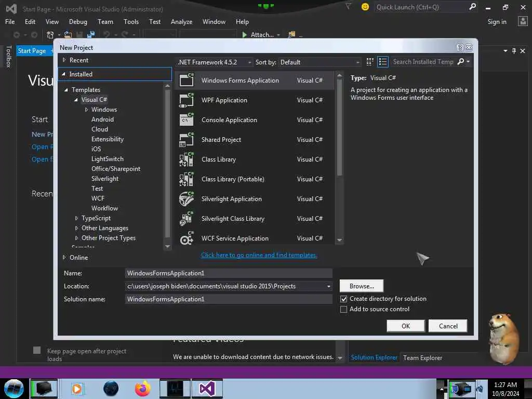The image size is (532, 399).
Task: Click the project Name input field
Action: click(x=229, y=273)
